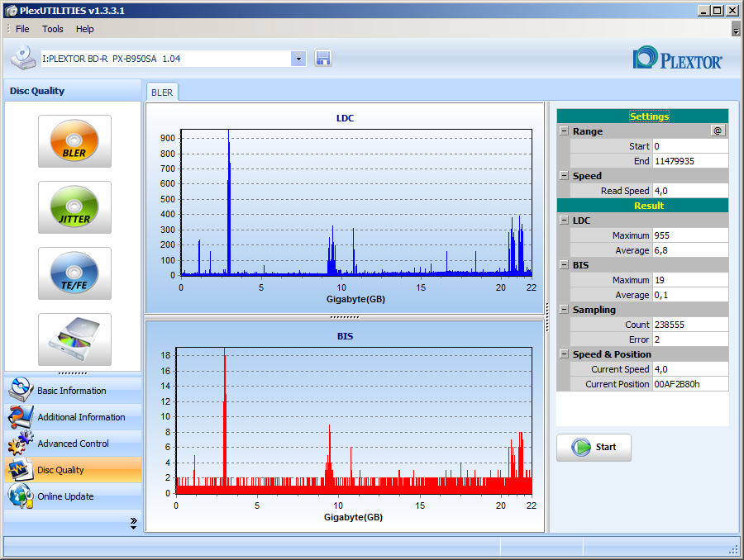This screenshot has height=560, width=744.
Task: Click the Read Speed value field
Action: point(690,191)
